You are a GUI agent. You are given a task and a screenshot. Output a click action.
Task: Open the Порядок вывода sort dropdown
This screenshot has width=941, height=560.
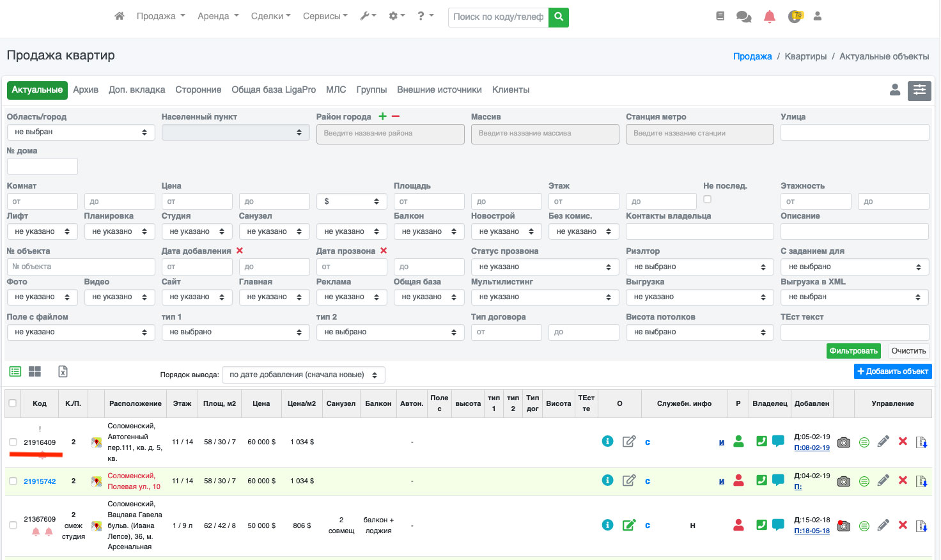303,375
